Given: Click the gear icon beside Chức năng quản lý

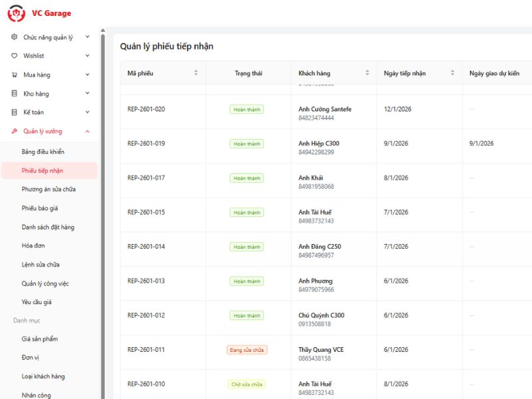Looking at the screenshot, I should (x=15, y=37).
